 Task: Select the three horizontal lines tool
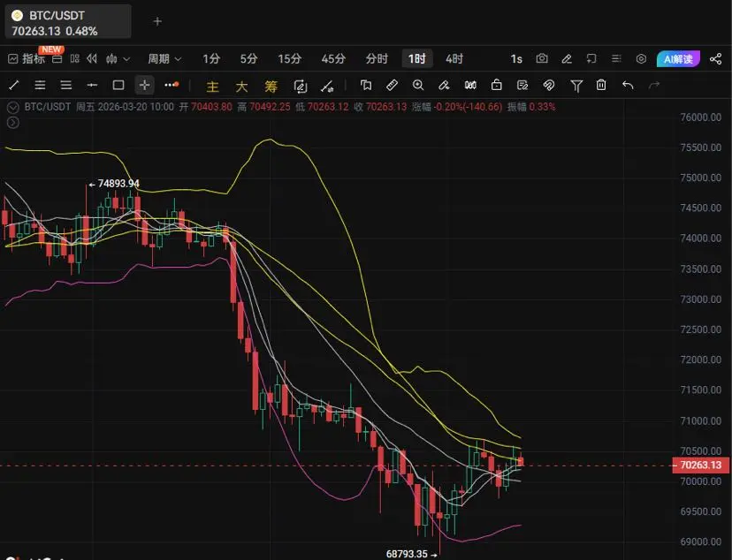tap(66, 85)
